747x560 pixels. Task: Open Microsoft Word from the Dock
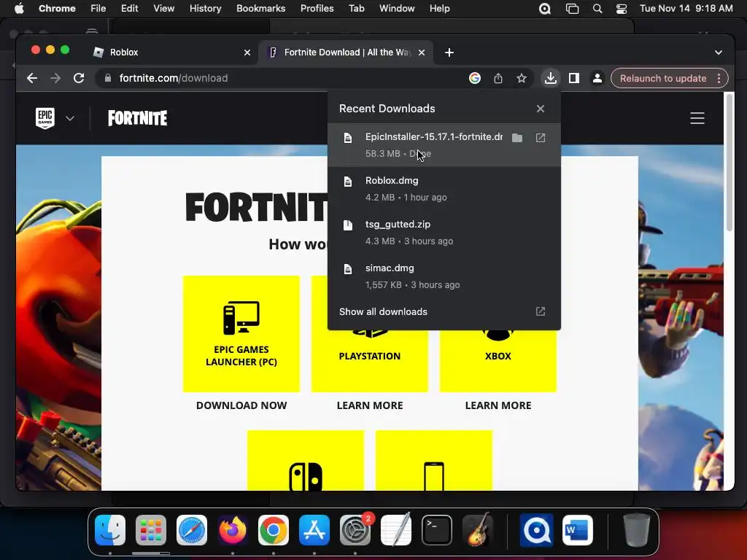point(578,530)
